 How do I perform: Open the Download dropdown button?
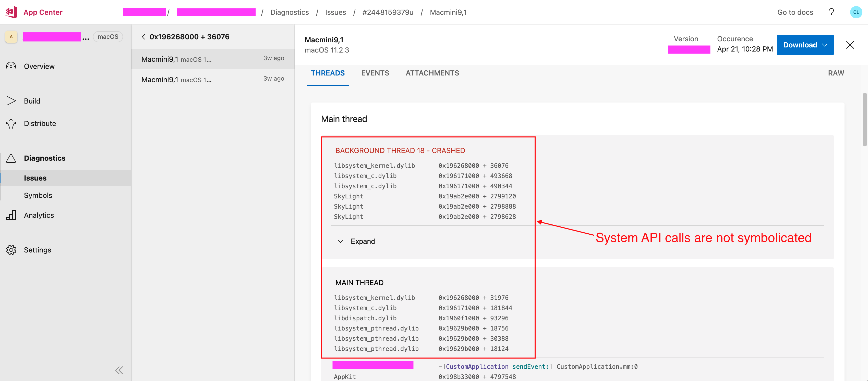click(x=805, y=45)
